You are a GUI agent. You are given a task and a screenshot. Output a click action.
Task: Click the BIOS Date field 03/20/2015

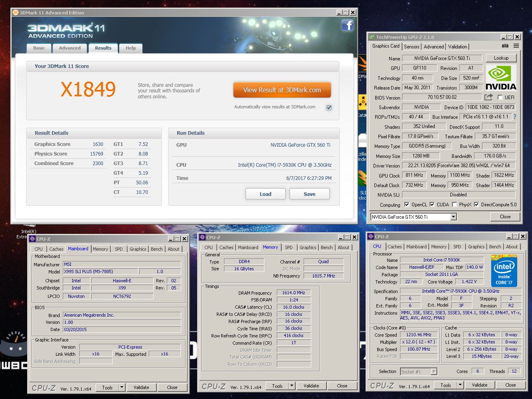point(122,329)
